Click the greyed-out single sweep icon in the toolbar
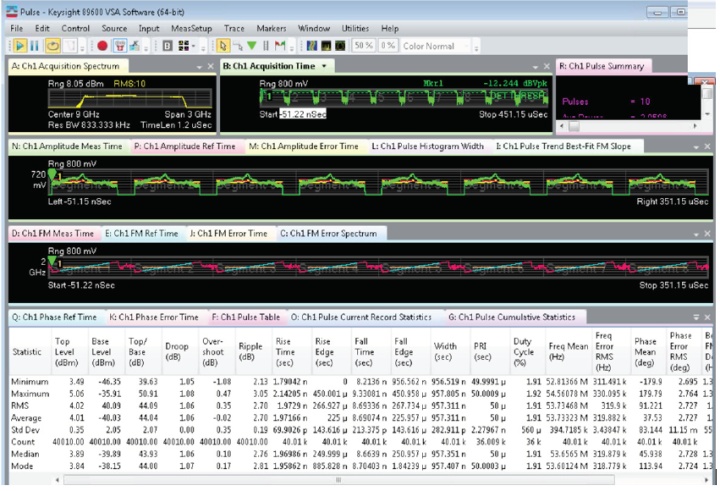This screenshot has width=720, height=491. pyautogui.click(x=70, y=46)
